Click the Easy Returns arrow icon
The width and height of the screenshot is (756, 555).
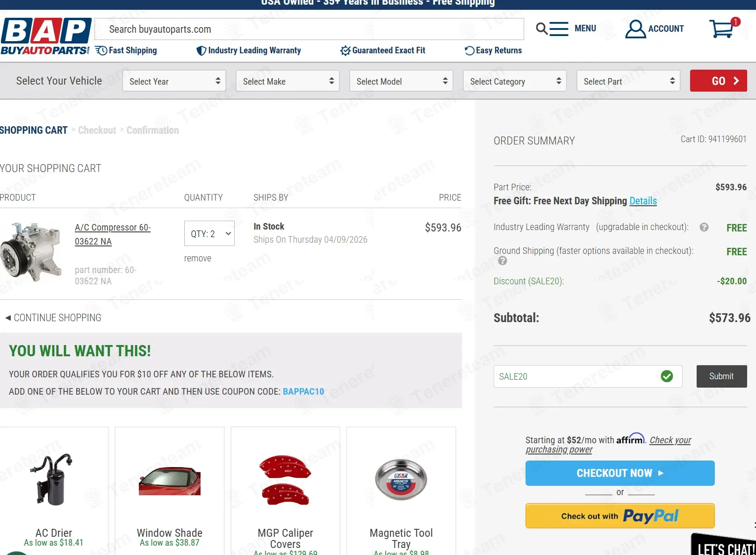click(x=469, y=50)
